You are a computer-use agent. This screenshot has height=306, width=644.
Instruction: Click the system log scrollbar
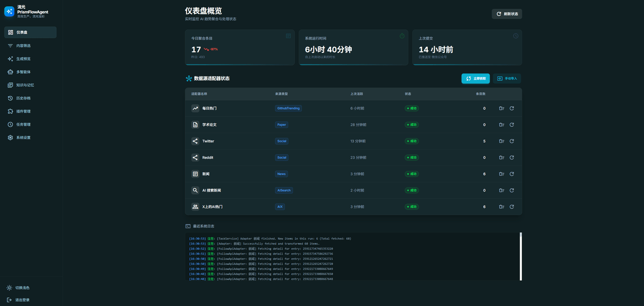521,256
